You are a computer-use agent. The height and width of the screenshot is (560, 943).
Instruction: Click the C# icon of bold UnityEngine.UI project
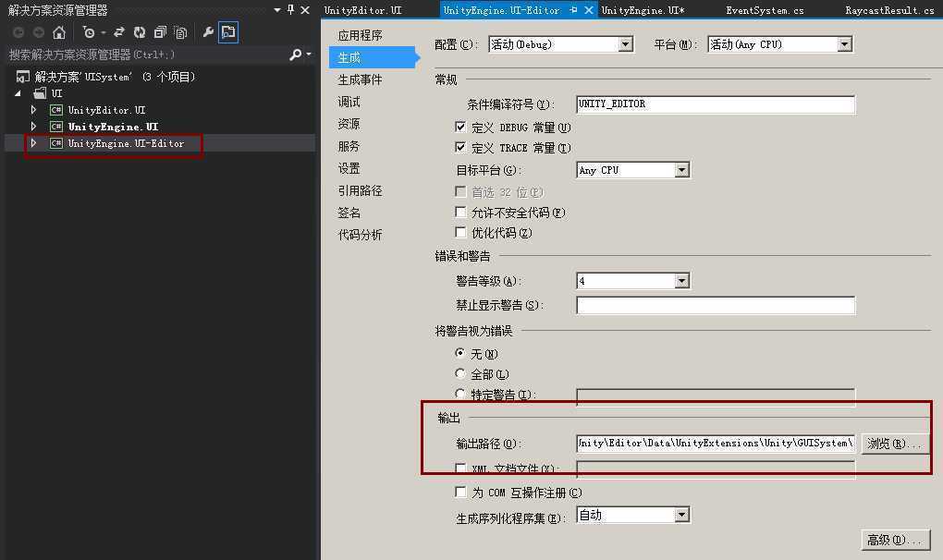pos(56,127)
